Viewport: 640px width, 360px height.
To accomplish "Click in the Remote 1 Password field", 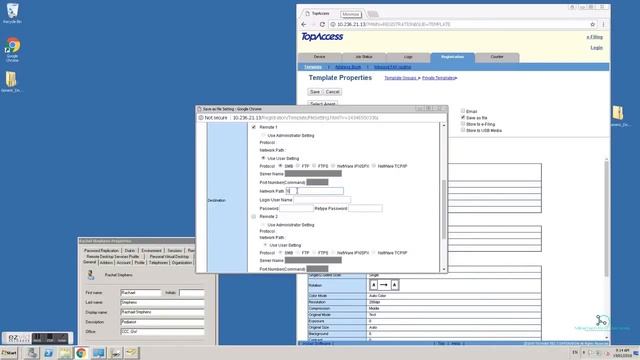I will point(296,208).
